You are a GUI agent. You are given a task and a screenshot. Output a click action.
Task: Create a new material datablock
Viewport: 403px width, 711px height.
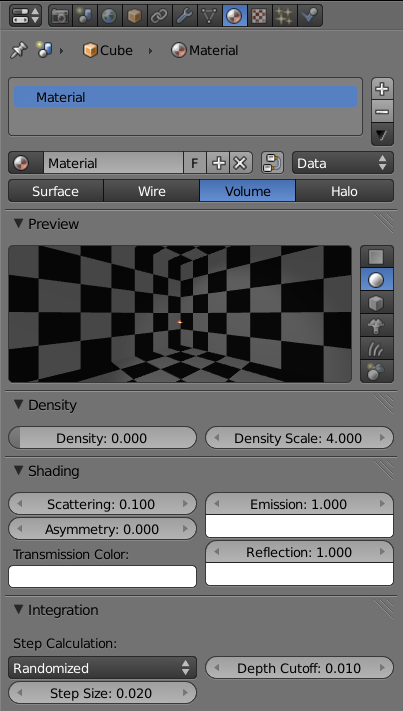pyautogui.click(x=218, y=163)
